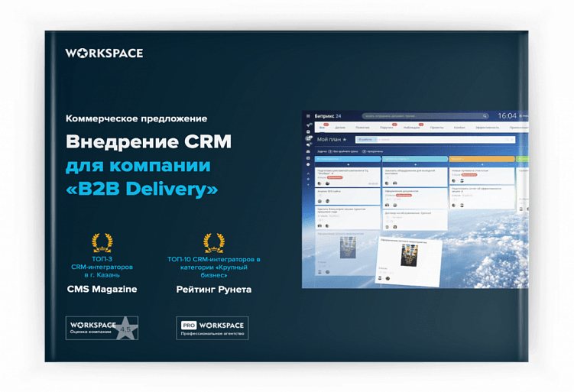The height and width of the screenshot is (392, 574).
Task: Click the laurel award icon above Рейтинг Рунета
Action: [x=213, y=243]
